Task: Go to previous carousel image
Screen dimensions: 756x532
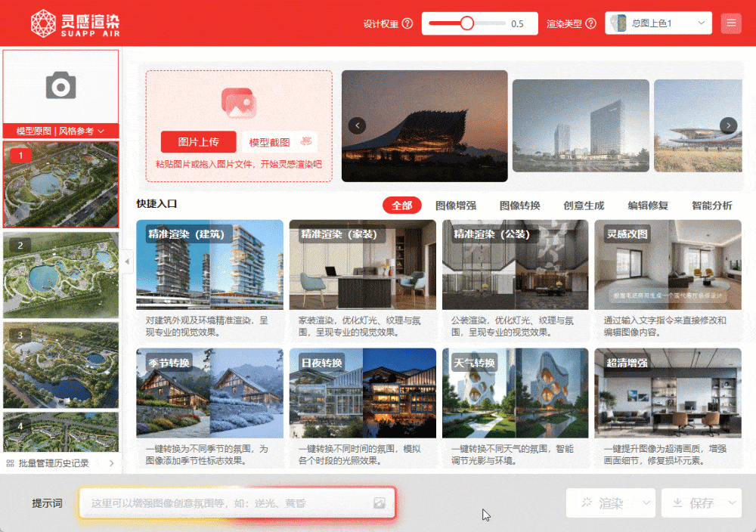Action: point(357,125)
